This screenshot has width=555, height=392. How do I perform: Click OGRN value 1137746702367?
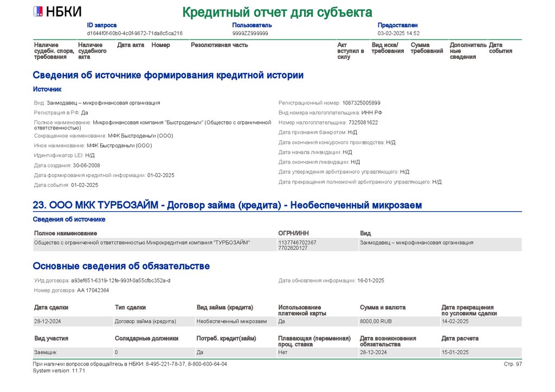pyautogui.click(x=298, y=243)
